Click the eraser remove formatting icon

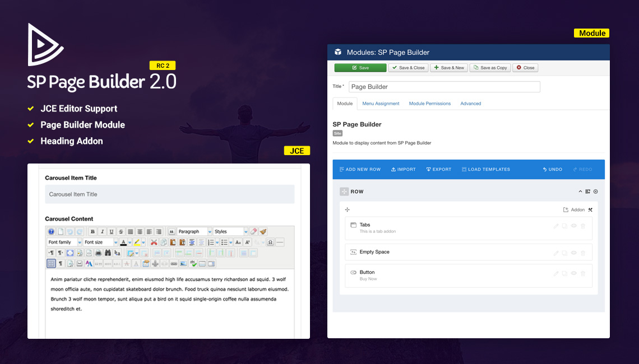pyautogui.click(x=253, y=232)
